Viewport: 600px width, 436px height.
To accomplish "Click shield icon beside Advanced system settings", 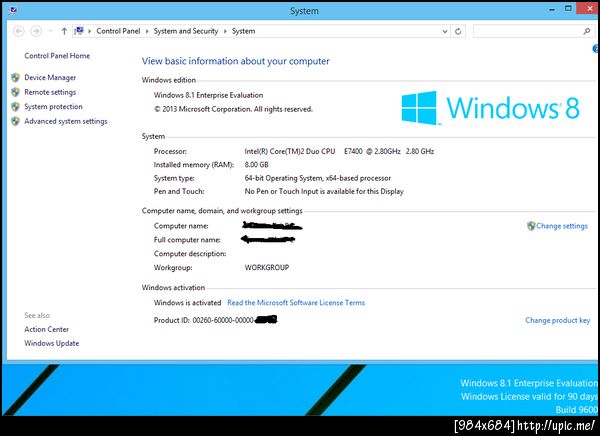I will click(15, 121).
